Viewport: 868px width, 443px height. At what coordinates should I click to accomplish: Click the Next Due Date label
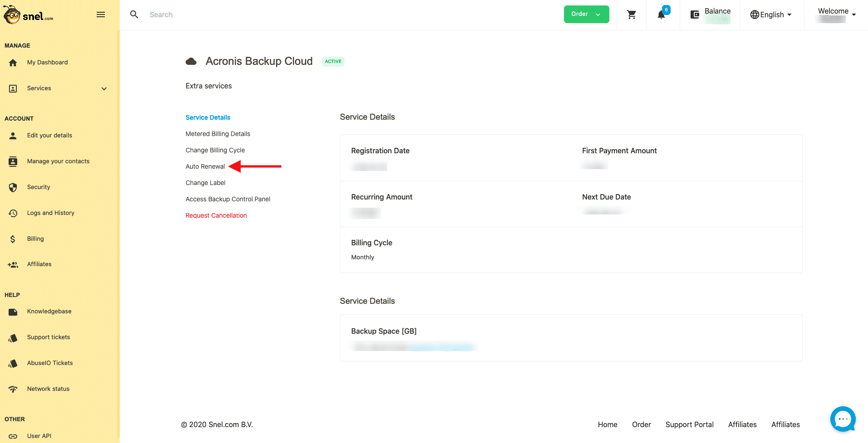pyautogui.click(x=607, y=197)
